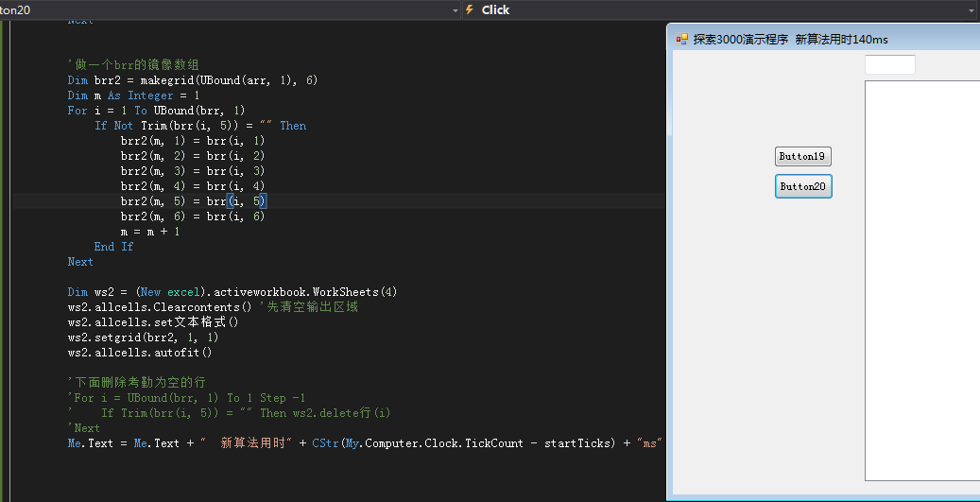The width and height of the screenshot is (980, 502).
Task: Click the line 'brr2(m, 6) = brr(i, 6)'
Action: pyautogui.click(x=193, y=216)
